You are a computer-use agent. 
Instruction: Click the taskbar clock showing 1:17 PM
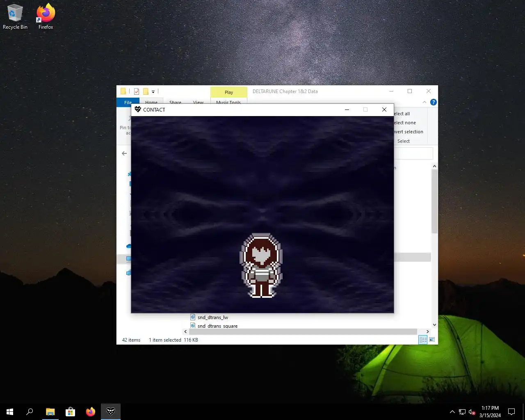(490, 411)
